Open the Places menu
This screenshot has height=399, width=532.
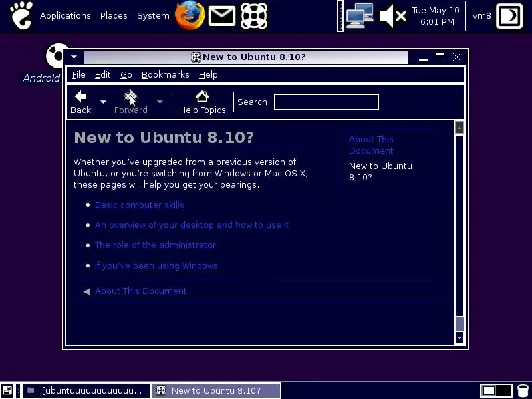114,15
